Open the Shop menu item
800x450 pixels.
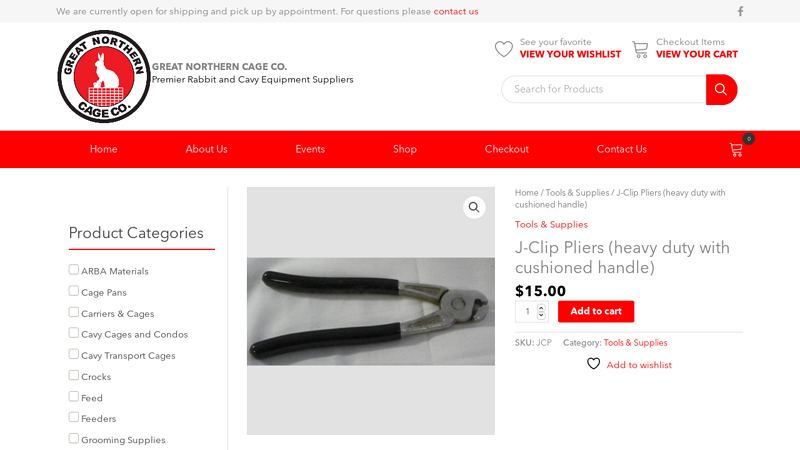405,149
